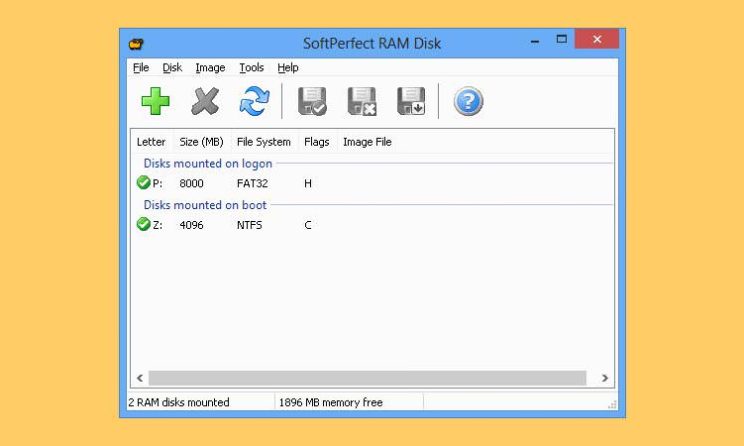Click the Image File column header

coord(367,142)
